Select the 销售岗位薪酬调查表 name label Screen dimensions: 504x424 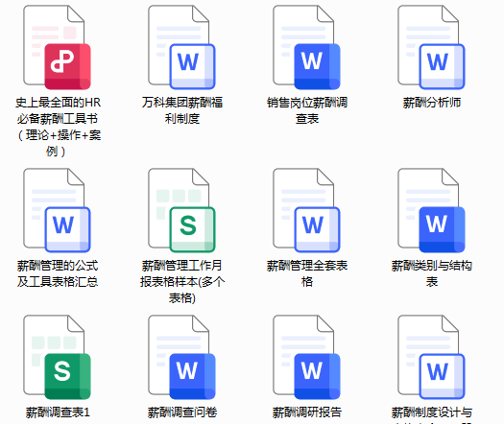(x=307, y=110)
